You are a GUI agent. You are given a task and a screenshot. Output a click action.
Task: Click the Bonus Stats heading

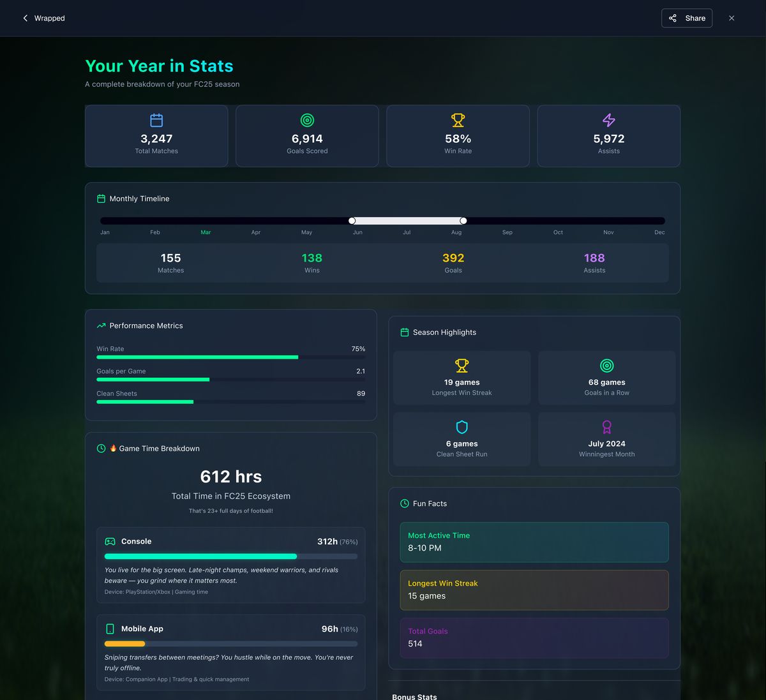pos(414,697)
